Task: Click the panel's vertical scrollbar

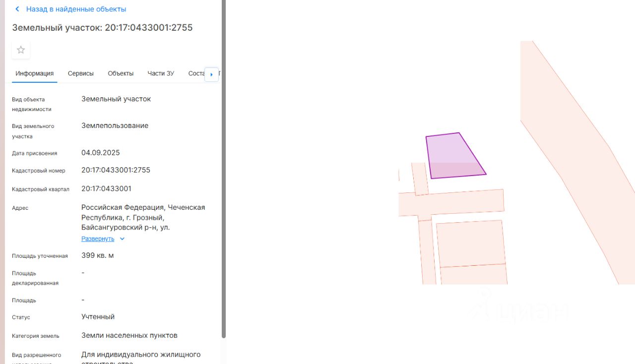Action: pos(224,169)
